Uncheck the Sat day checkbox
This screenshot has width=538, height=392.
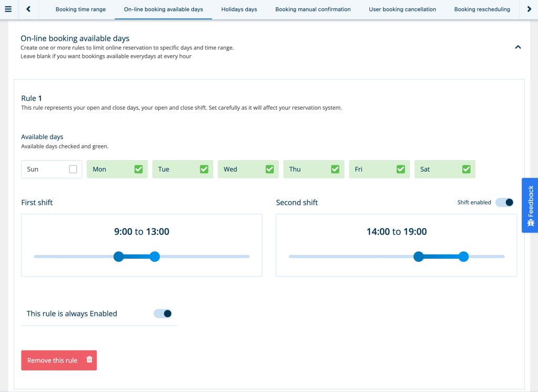click(466, 169)
